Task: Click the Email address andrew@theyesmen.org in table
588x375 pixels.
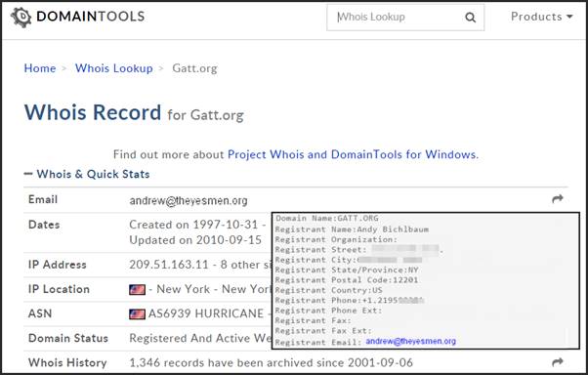Action: pos(189,200)
